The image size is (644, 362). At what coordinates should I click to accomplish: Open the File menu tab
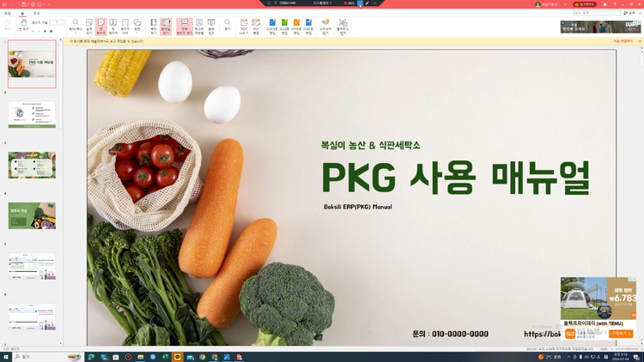coord(8,13)
